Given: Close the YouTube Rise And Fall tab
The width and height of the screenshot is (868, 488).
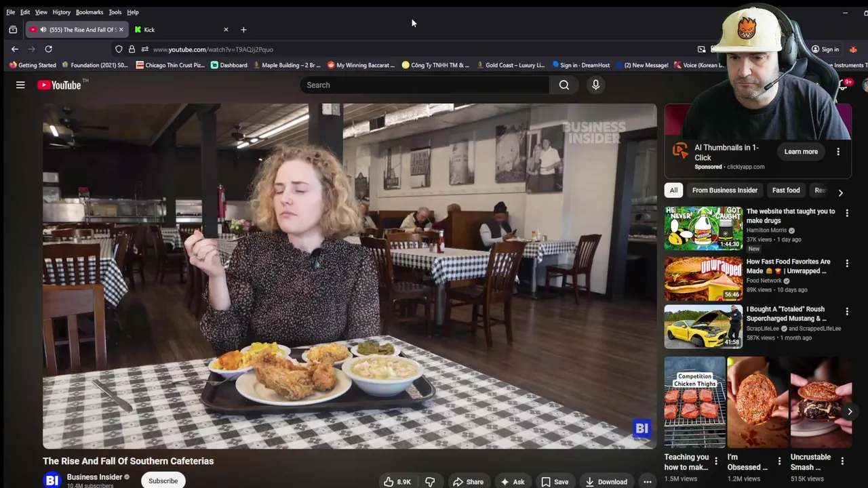Looking at the screenshot, I should tap(121, 29).
